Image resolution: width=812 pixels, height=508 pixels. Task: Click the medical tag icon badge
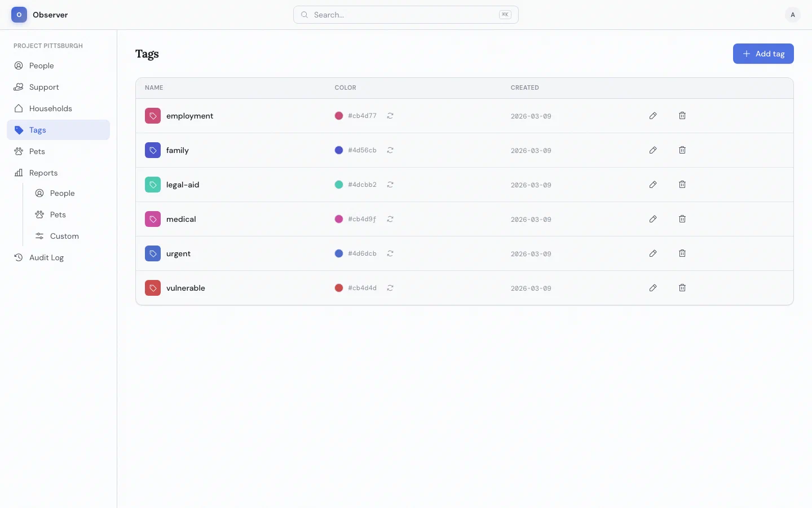[x=153, y=219]
